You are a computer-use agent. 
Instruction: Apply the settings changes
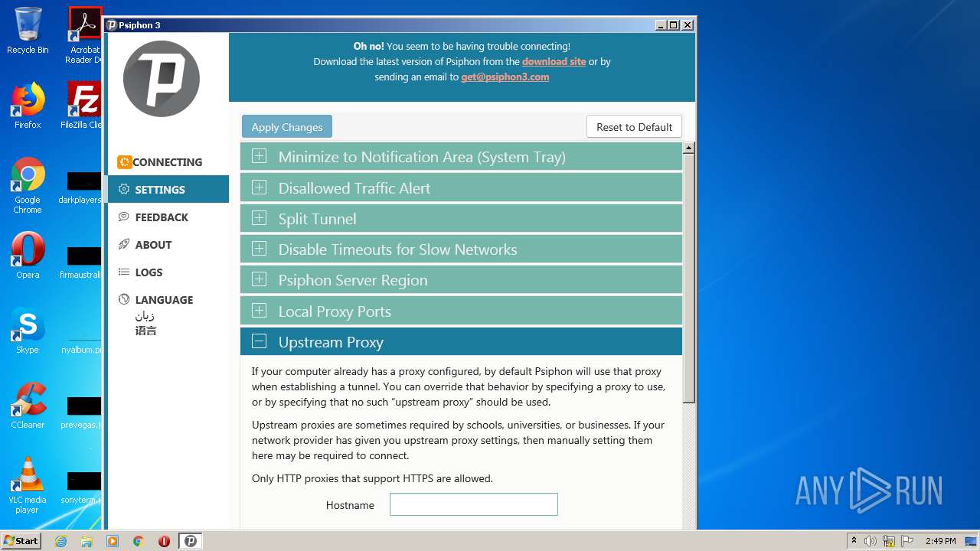[x=287, y=127]
